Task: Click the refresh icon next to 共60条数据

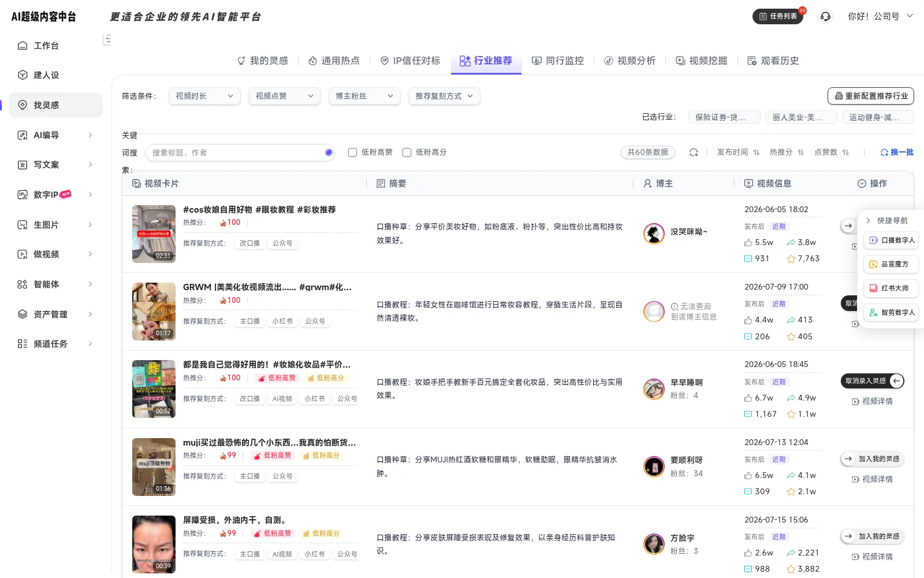Action: pos(694,153)
